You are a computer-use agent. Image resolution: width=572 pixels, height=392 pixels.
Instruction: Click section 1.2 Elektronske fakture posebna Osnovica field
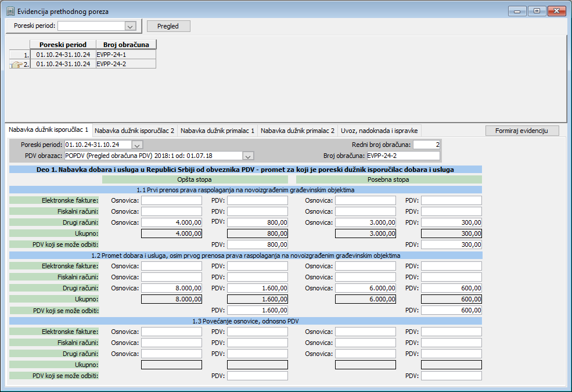(x=365, y=266)
